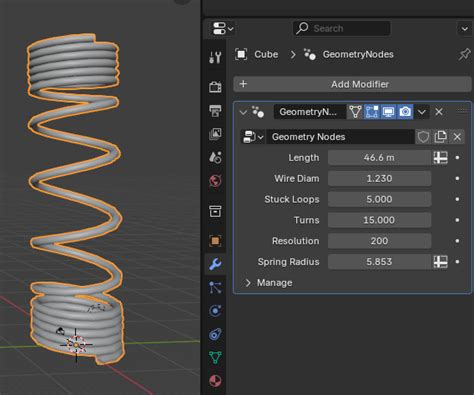Remove the GeometryNodes modifier
Image resolution: width=474 pixels, height=395 pixels.
[x=439, y=112]
